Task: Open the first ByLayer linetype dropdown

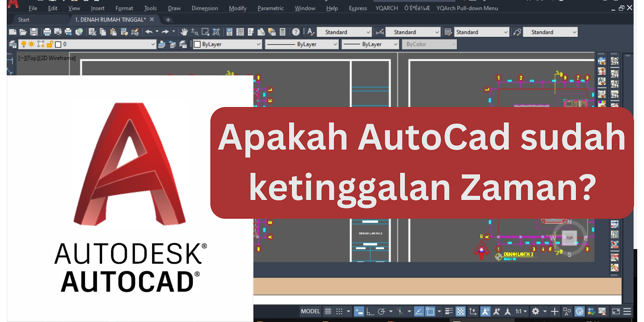Action: [301, 44]
